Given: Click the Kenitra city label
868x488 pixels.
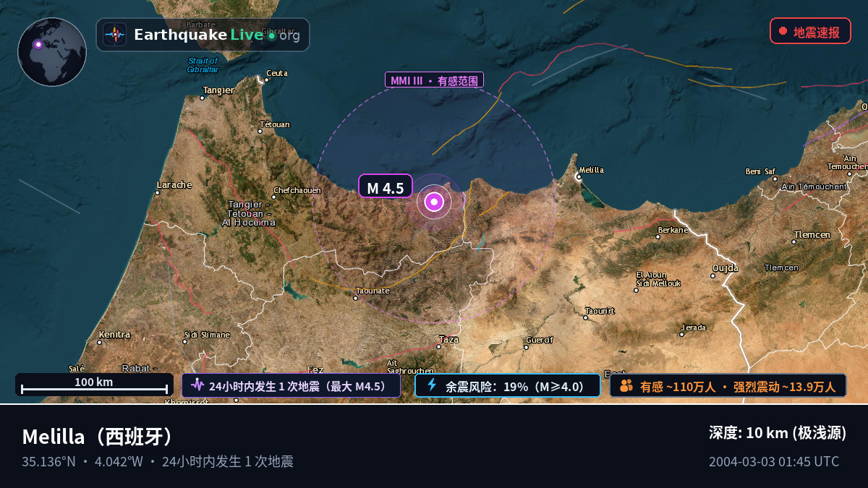Looking at the screenshot, I should pyautogui.click(x=114, y=335).
